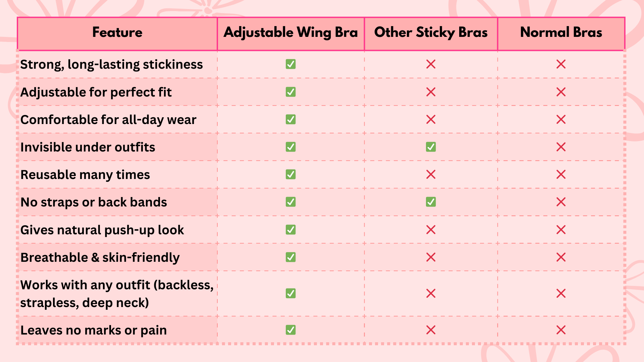644x362 pixels.
Task: Click the red X for Other Sticky Bras reusable
Action: tap(431, 174)
